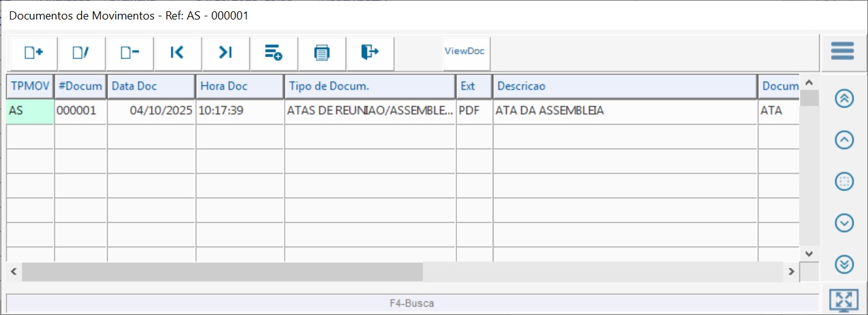Select the AS cell in TPMOV column

30,111
